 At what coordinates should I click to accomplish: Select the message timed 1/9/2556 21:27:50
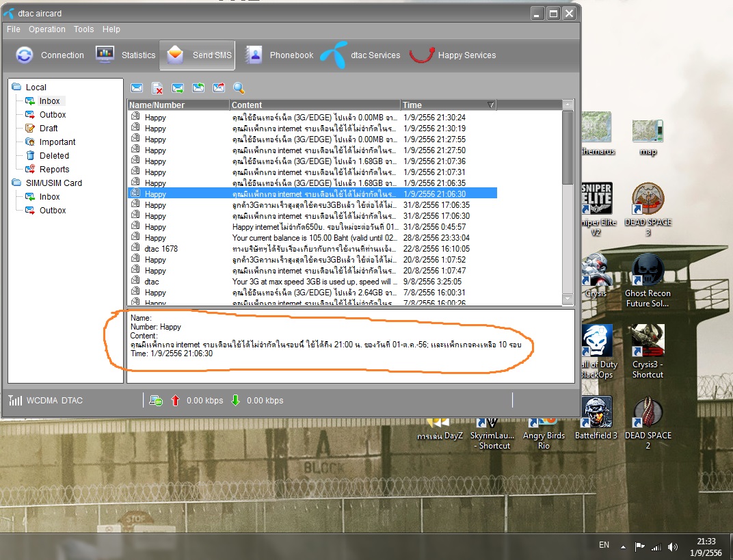312,150
